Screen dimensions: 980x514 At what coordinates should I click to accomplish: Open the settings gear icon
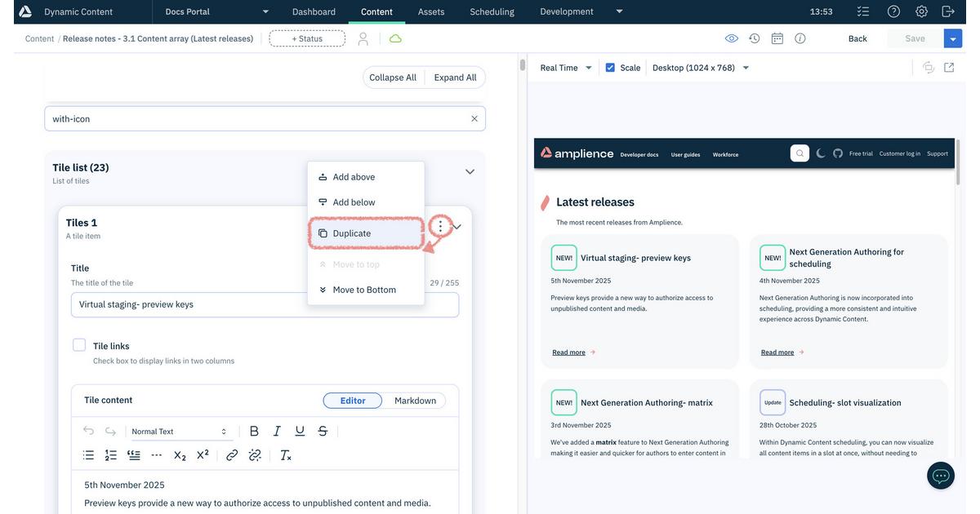pyautogui.click(x=921, y=11)
